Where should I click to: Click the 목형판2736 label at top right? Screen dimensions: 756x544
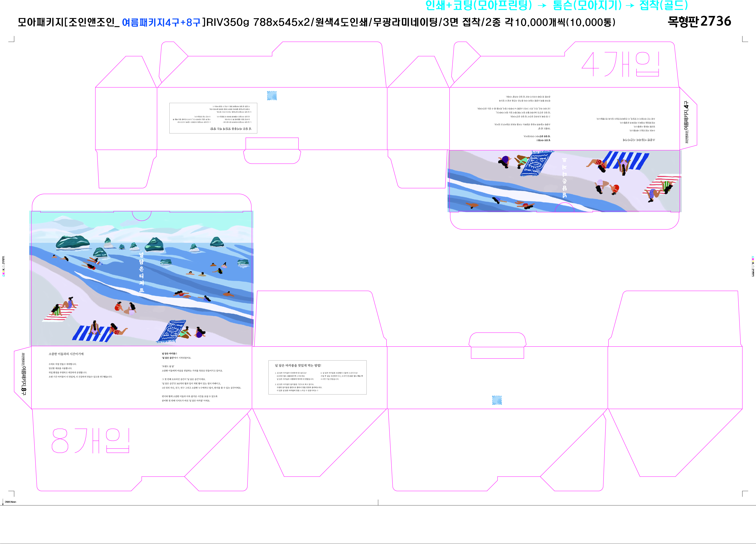[699, 22]
